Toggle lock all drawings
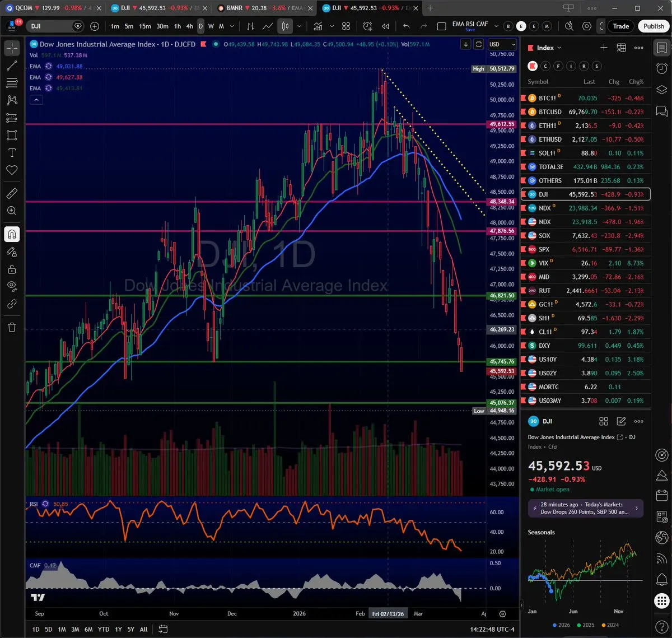This screenshot has height=638, width=672. coord(12,269)
